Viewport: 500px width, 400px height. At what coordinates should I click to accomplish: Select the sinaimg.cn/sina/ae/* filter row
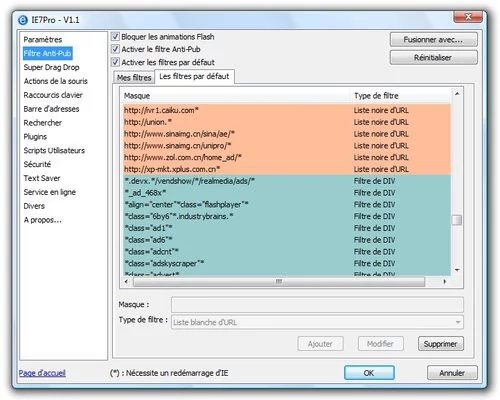point(287,134)
